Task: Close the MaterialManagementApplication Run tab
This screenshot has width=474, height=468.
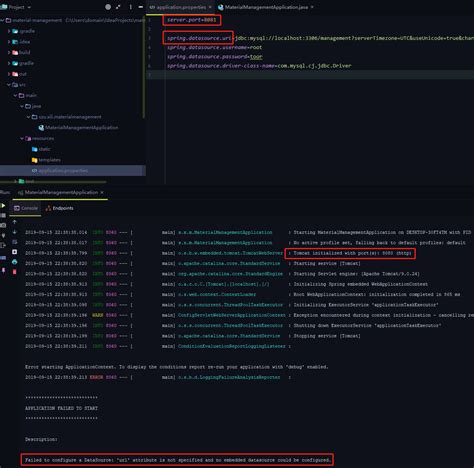Action: pos(102,192)
